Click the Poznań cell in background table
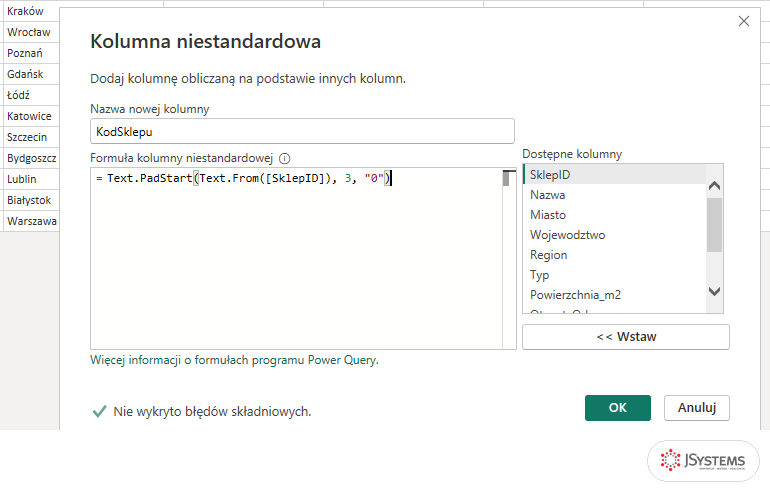 [x=31, y=53]
